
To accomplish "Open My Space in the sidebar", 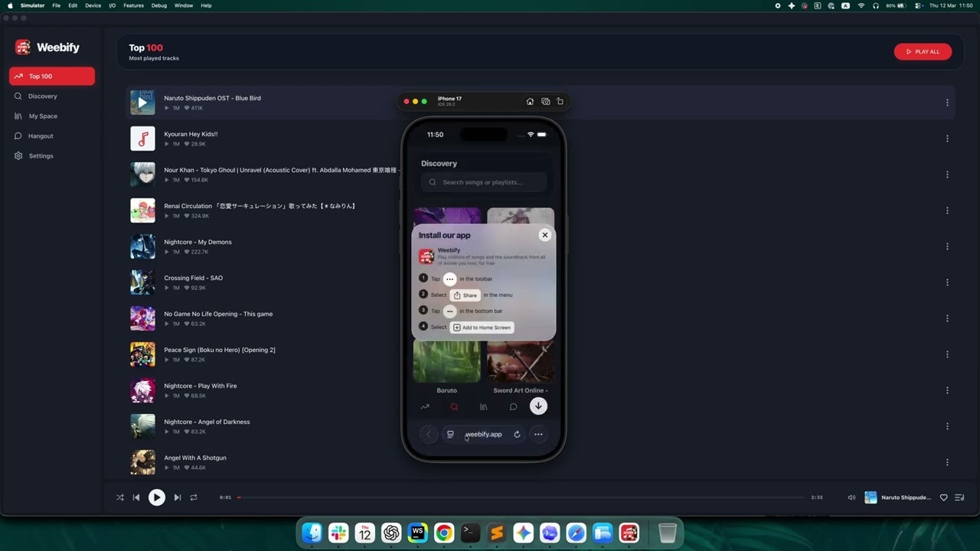I will (x=52, y=116).
